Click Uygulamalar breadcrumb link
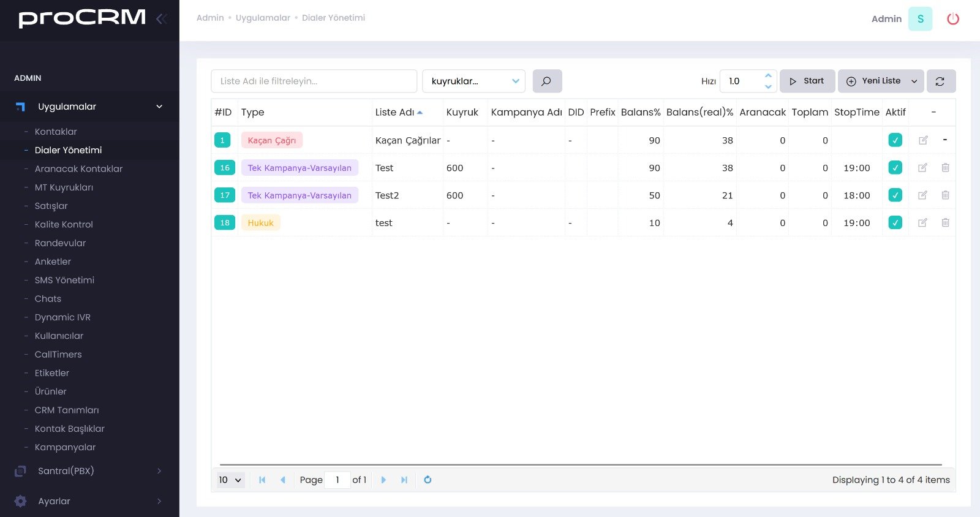This screenshot has width=980, height=517. click(x=263, y=18)
